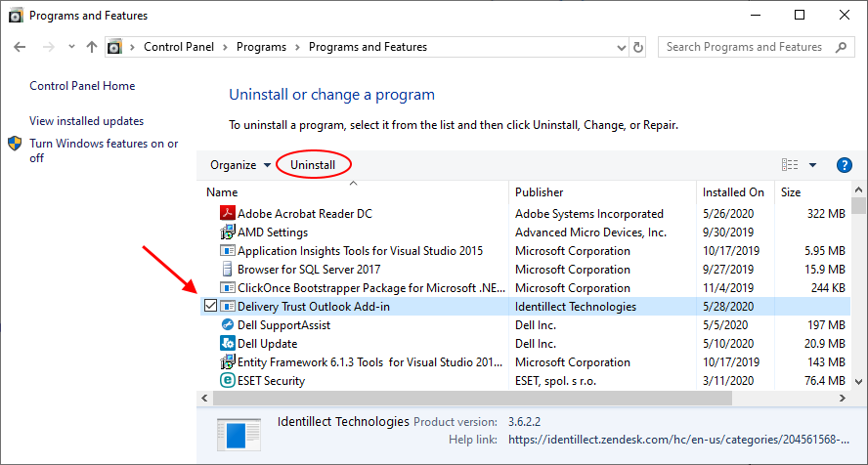Click the Browser for SQL Server 2017 icon
The image size is (868, 465).
click(227, 270)
